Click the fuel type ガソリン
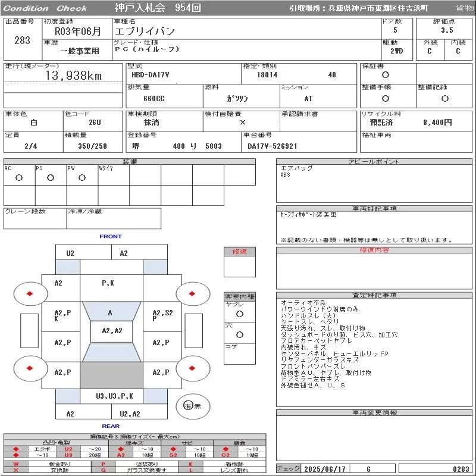This screenshot has height=476, width=476. (237, 98)
